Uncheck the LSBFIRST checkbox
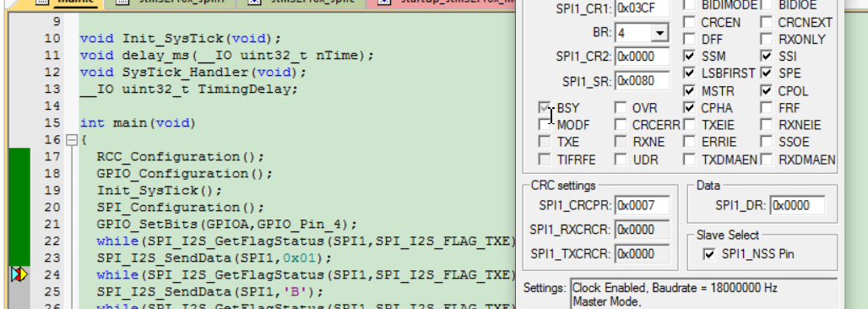The height and width of the screenshot is (309, 868). 689,73
